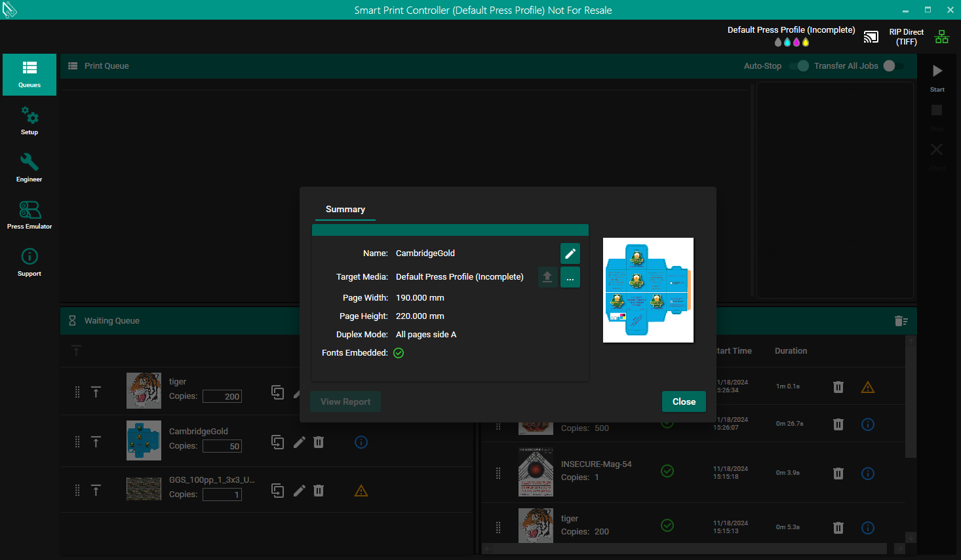Image resolution: width=961 pixels, height=560 pixels.
Task: Toggle the Auto-Stop switch
Action: (799, 66)
